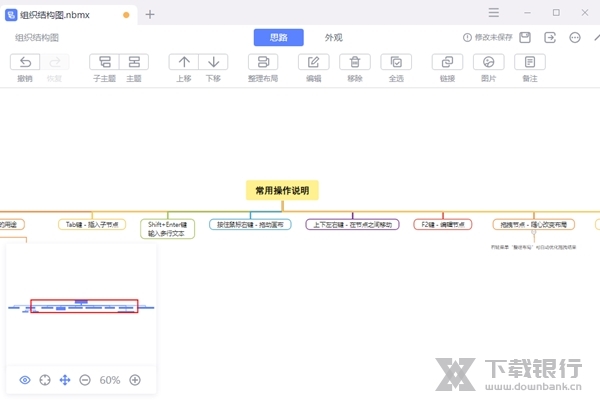This screenshot has height=400, width=600.
Task: Insert a link with 链接 icon
Action: [x=447, y=62]
